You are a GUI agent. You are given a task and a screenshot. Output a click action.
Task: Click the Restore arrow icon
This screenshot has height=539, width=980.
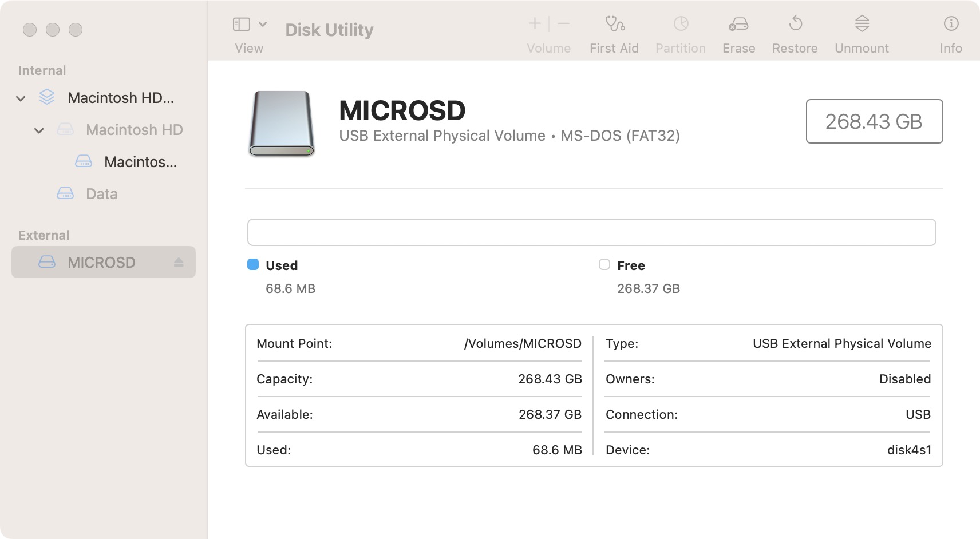[795, 23]
